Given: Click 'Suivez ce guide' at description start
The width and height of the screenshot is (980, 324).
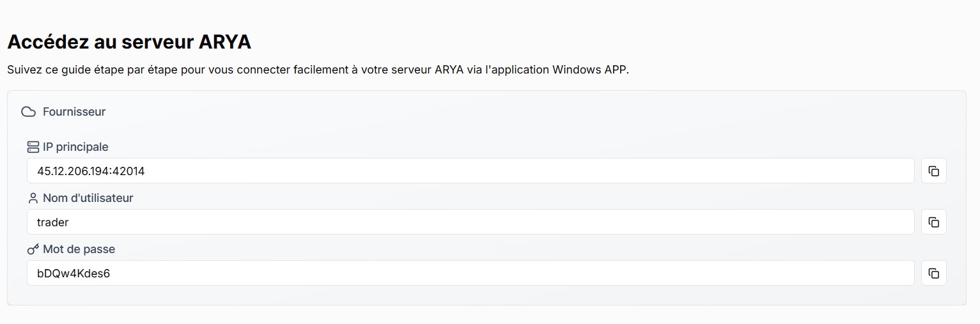Looking at the screenshot, I should 48,70.
